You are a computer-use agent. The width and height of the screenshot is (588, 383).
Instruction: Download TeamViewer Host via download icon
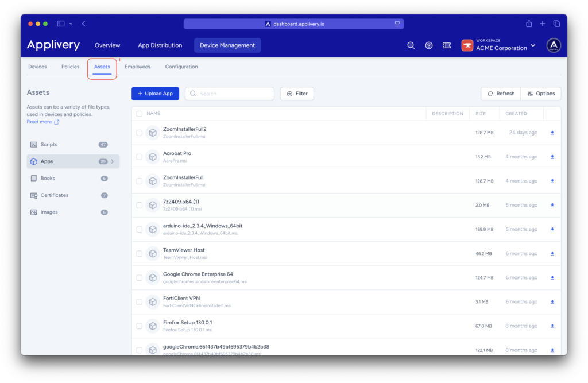pos(552,254)
